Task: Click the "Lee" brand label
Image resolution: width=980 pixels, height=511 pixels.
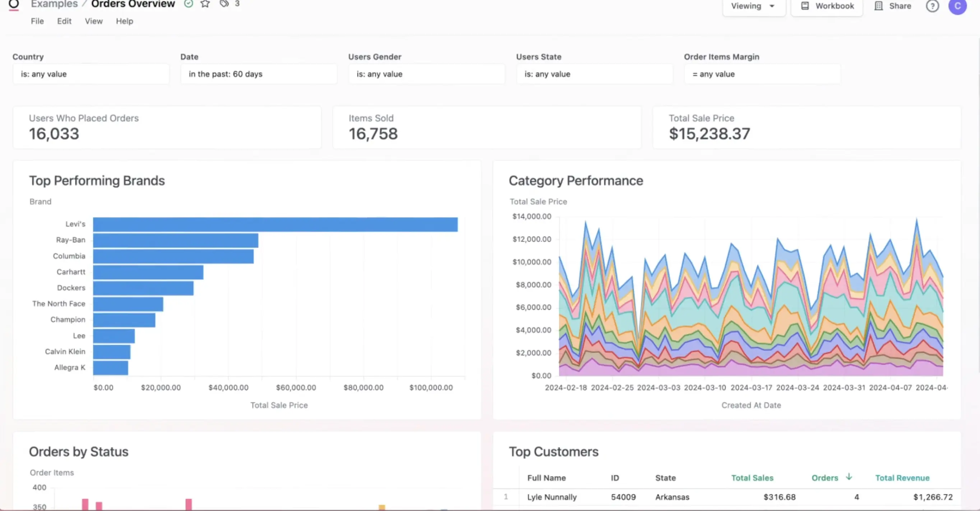Action: click(79, 336)
